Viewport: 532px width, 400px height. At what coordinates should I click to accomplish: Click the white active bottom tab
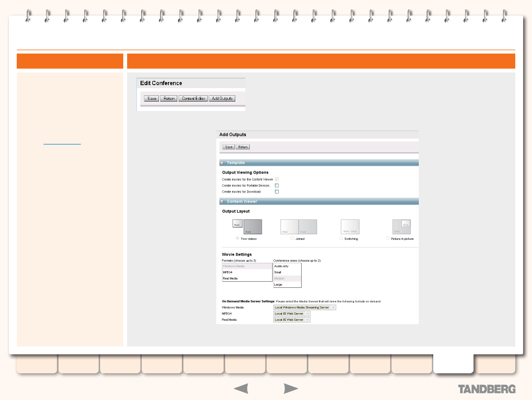[x=453, y=364]
